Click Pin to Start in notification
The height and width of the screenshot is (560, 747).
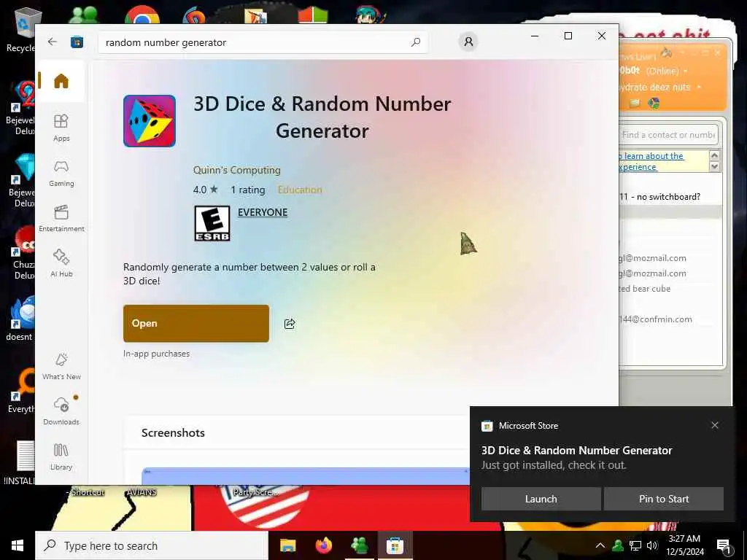pos(664,499)
